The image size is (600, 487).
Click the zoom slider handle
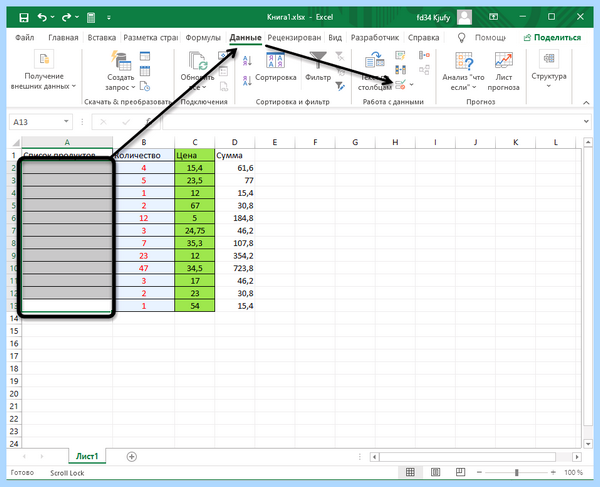[x=517, y=472]
